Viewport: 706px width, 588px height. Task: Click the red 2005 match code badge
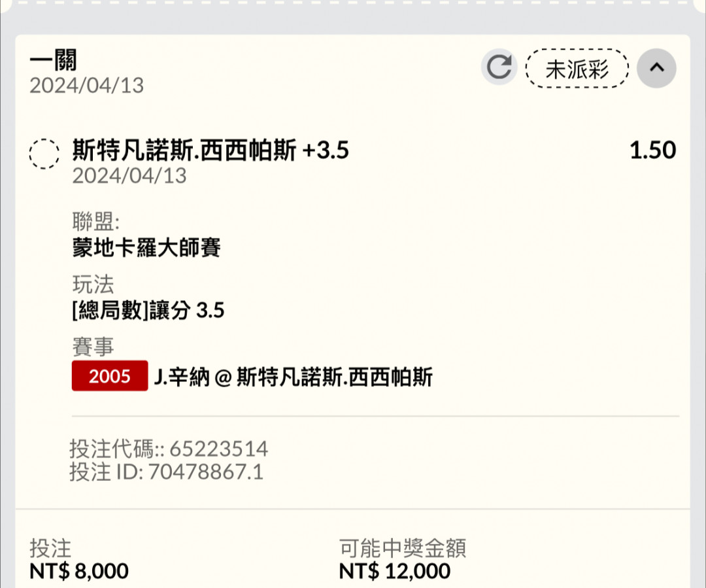point(110,376)
